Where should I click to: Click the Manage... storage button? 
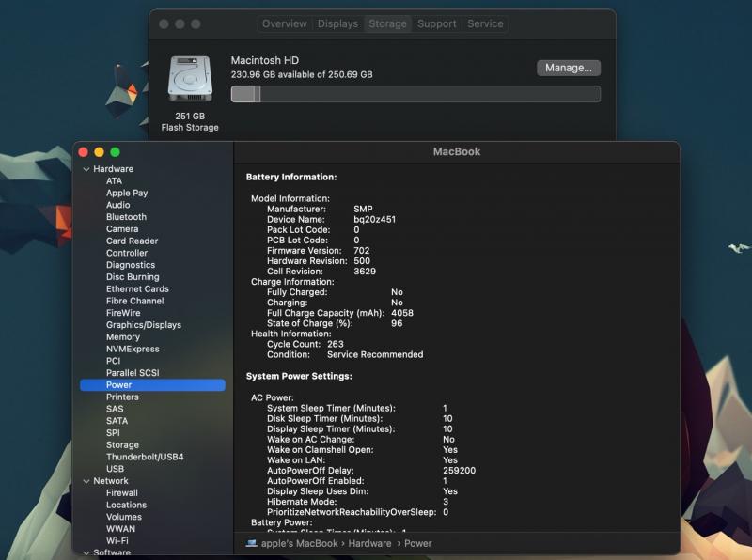click(569, 68)
